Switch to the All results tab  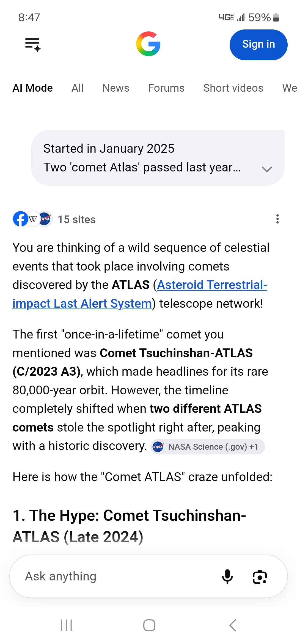click(x=78, y=88)
